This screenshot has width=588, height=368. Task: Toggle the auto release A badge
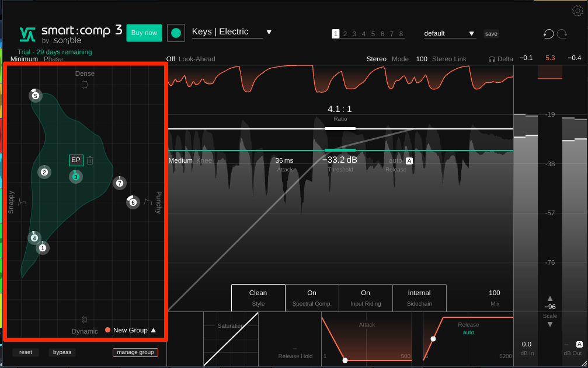409,161
